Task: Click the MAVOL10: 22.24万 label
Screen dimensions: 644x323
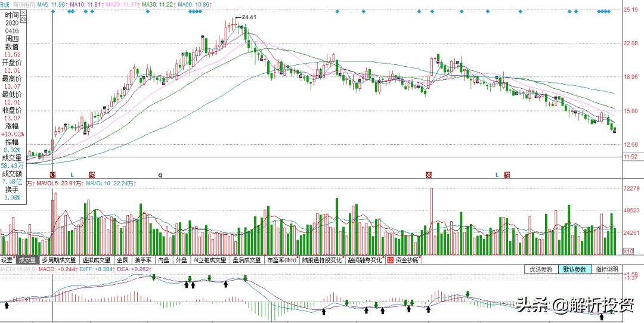Action: (109, 184)
